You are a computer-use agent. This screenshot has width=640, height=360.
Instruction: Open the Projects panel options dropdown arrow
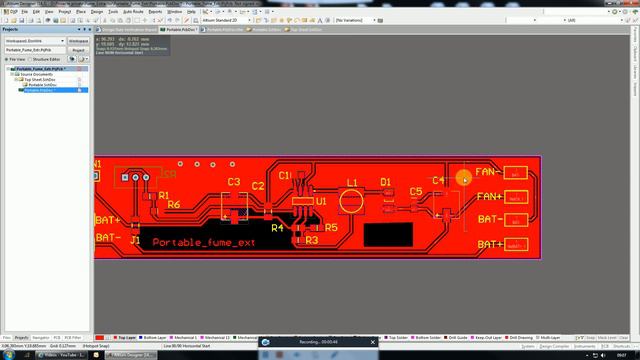coord(79,29)
